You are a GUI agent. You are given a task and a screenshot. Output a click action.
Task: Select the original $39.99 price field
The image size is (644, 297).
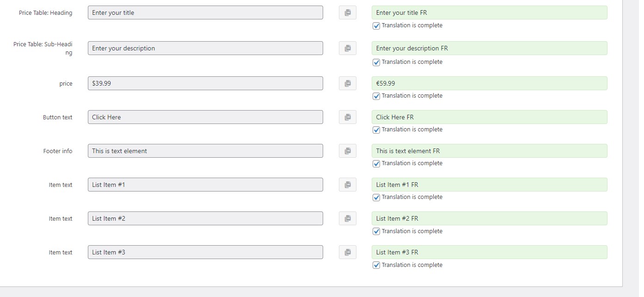205,83
